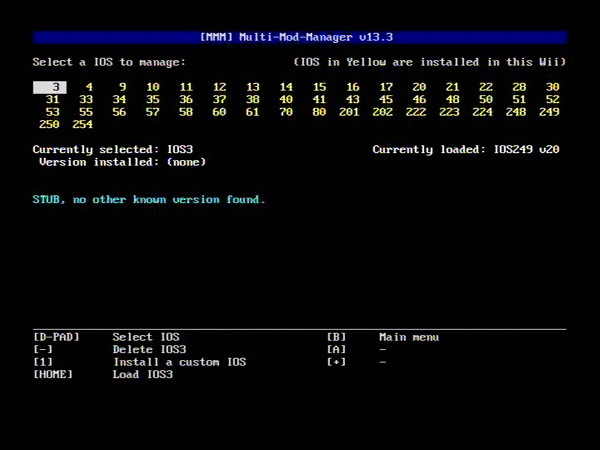
Task: Choose IOS 36 from the grid
Action: (x=186, y=99)
